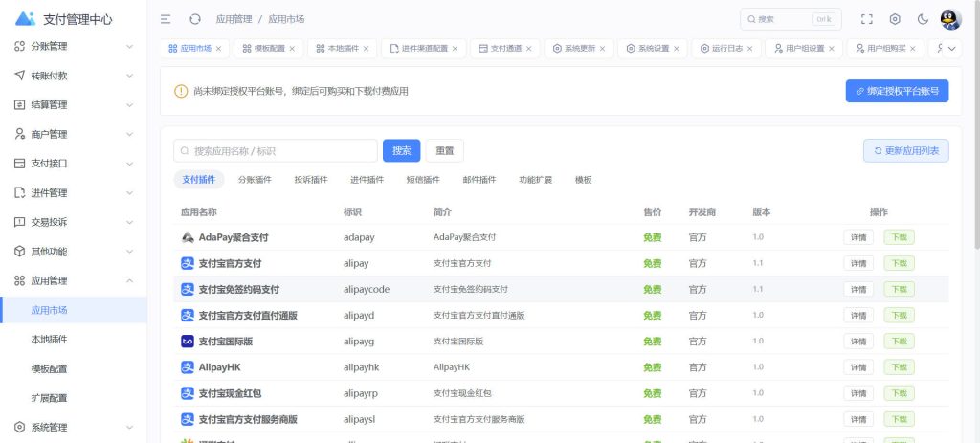
Task: Open the settings gear icon in header
Action: (895, 19)
